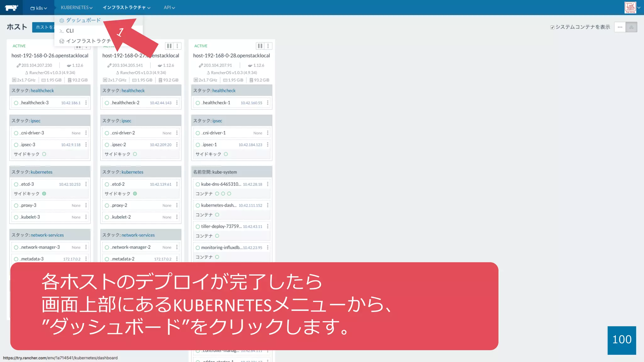The image size is (644, 362).
Task: Open host-192-168-0-28.openstacklocal details
Action: [x=231, y=56]
